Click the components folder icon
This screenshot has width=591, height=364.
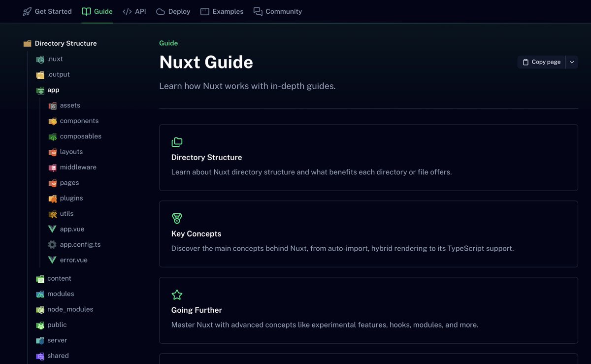pos(53,121)
